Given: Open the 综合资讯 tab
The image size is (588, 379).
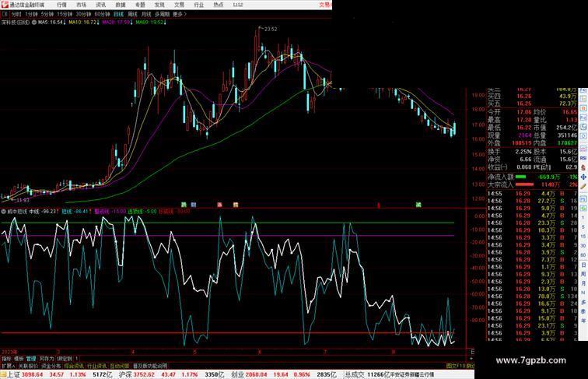Looking at the screenshot, I should point(74,366).
